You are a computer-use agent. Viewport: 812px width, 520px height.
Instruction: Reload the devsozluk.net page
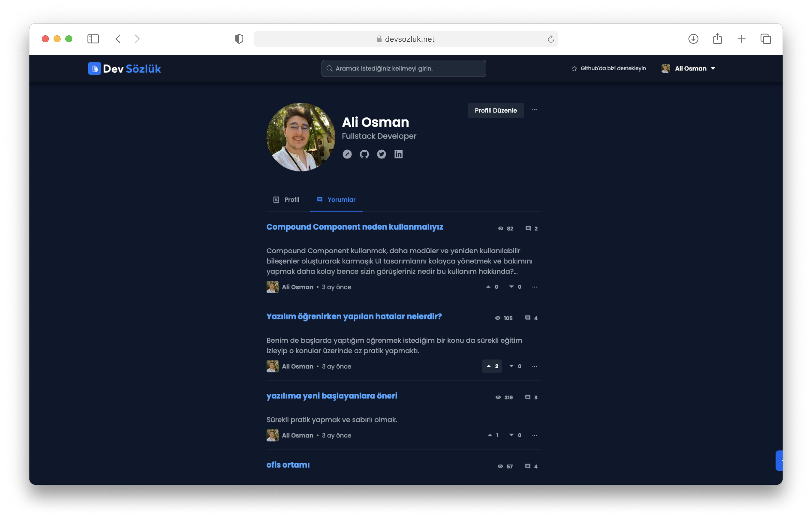[551, 39]
